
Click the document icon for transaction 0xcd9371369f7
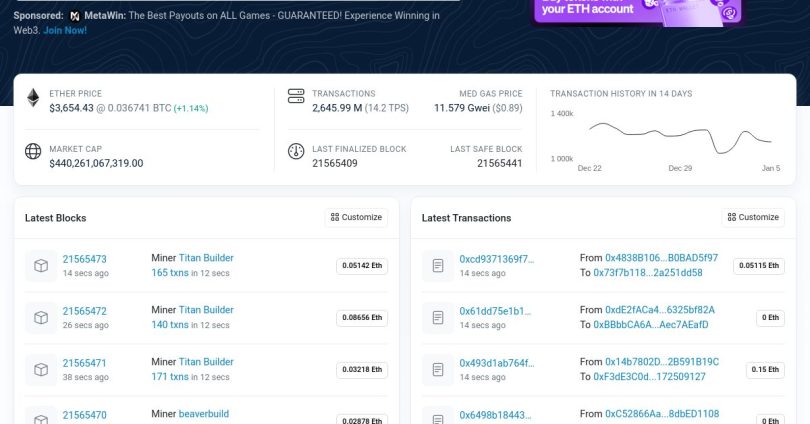(437, 265)
